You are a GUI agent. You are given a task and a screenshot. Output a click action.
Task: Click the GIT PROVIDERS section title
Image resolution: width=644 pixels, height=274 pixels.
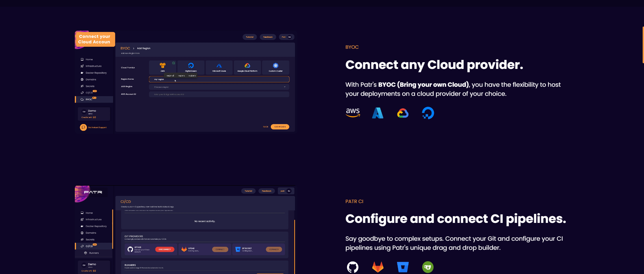click(x=134, y=236)
